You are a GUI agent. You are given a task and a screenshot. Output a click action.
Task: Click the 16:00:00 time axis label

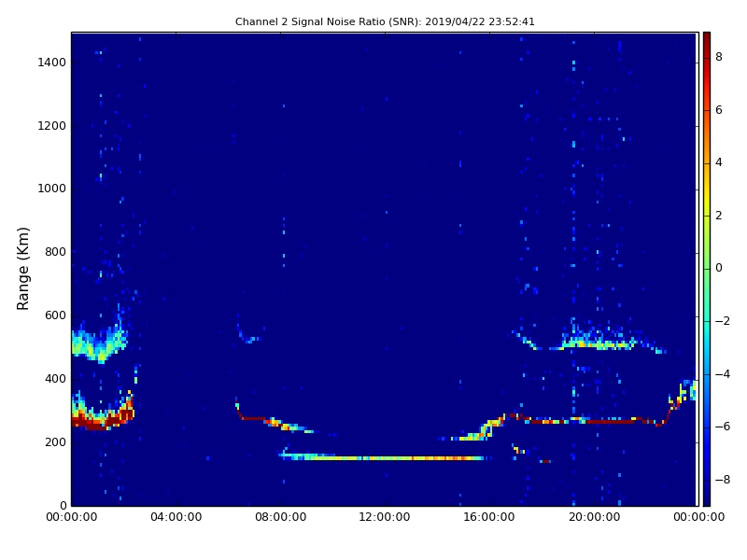pyautogui.click(x=489, y=517)
